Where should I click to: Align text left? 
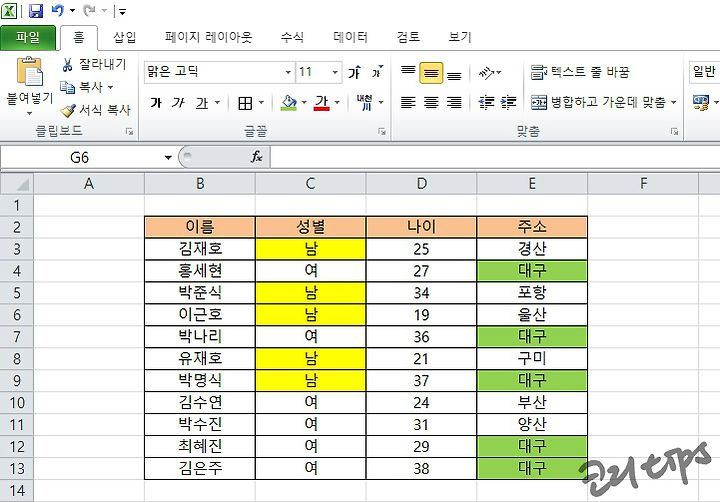click(x=408, y=102)
